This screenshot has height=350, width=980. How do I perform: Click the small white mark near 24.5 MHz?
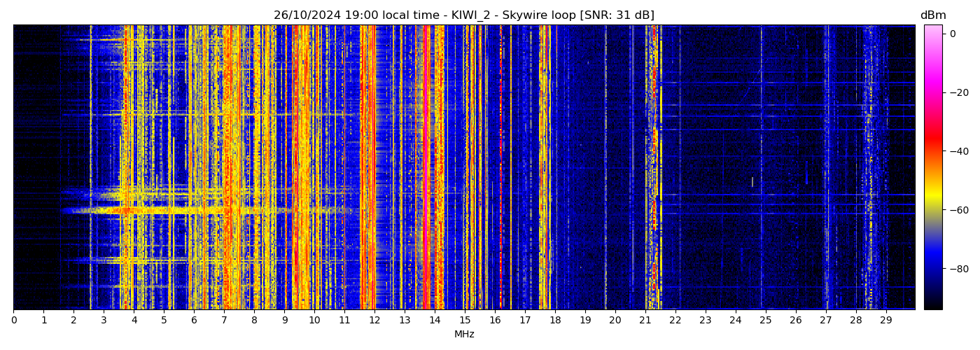tap(752, 182)
